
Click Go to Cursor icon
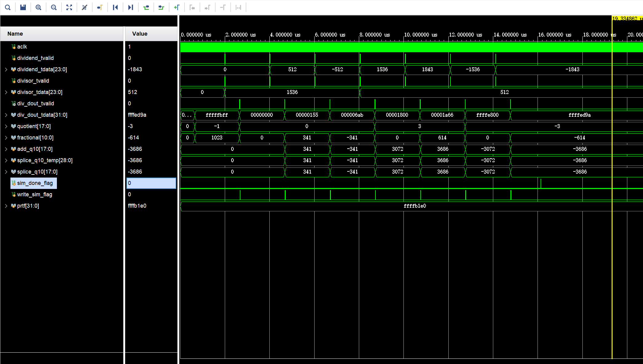pyautogui.click(x=100, y=7)
